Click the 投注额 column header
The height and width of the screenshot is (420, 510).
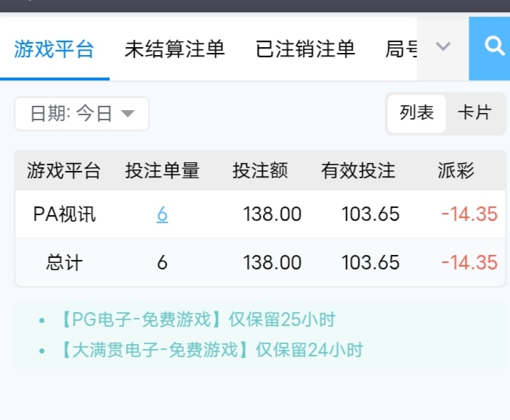[x=260, y=171]
